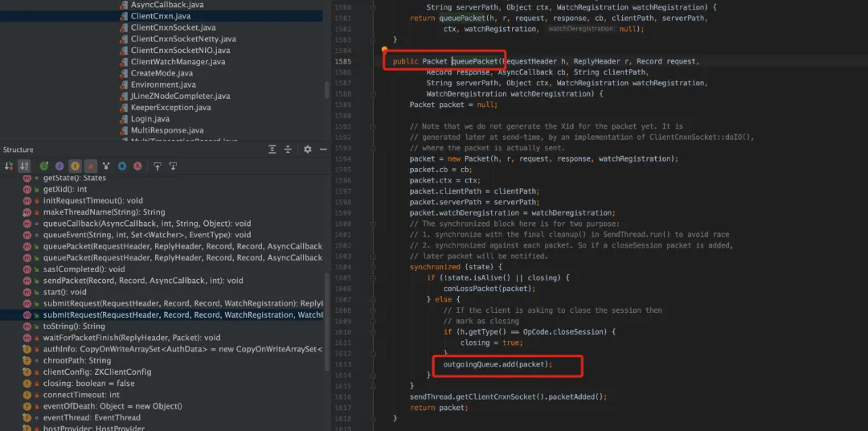The image size is (868, 431).
Task: Open Login.java file
Action: tap(150, 118)
